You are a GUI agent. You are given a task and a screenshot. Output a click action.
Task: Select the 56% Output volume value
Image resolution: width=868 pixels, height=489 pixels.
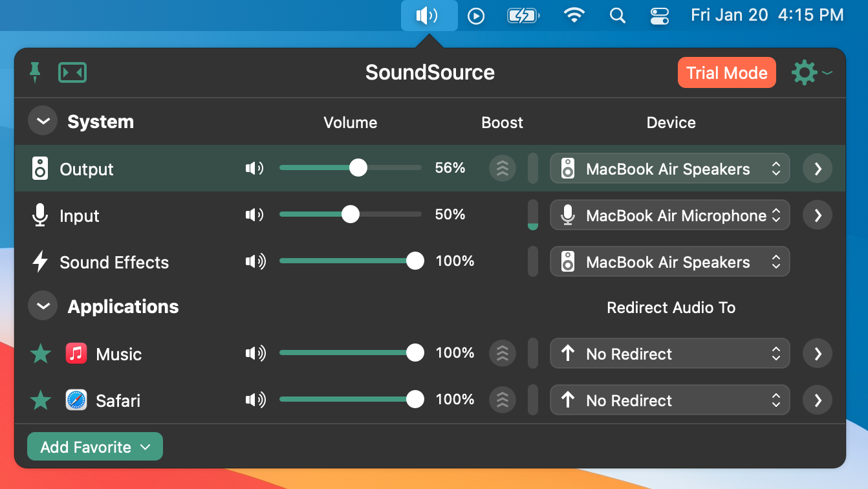pyautogui.click(x=450, y=168)
